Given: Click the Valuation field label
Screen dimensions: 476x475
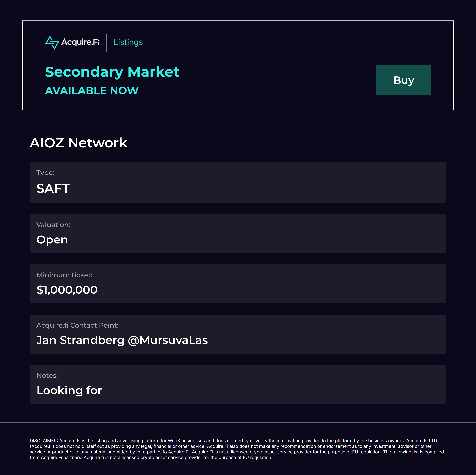Looking at the screenshot, I should (x=53, y=225).
